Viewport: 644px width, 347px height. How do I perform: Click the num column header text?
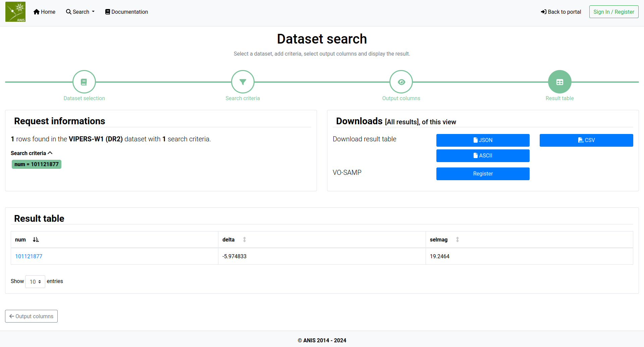pos(20,239)
